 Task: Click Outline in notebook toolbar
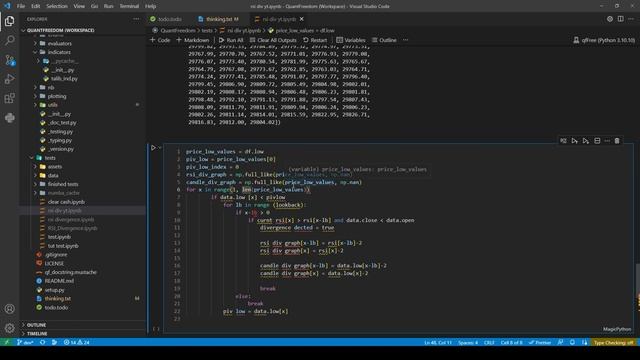[384, 40]
